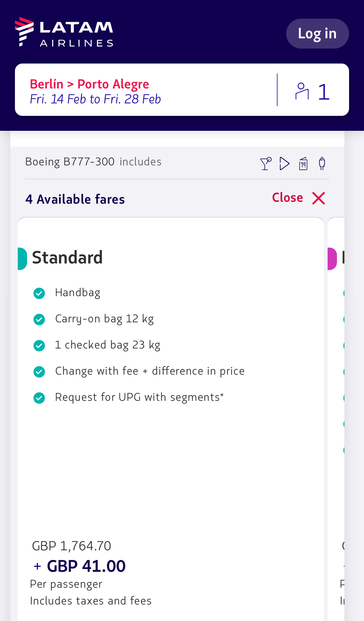
Task: Click the power plug amenity icon
Action: (x=322, y=164)
